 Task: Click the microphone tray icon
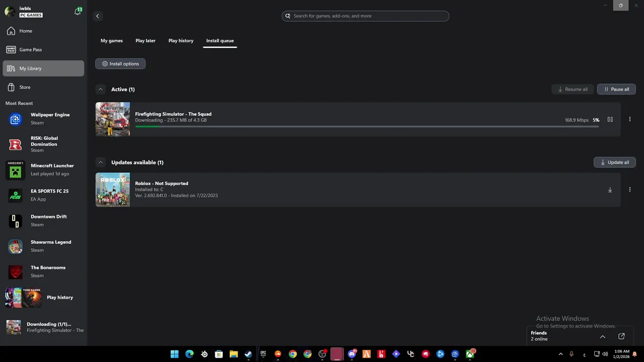[572, 354]
